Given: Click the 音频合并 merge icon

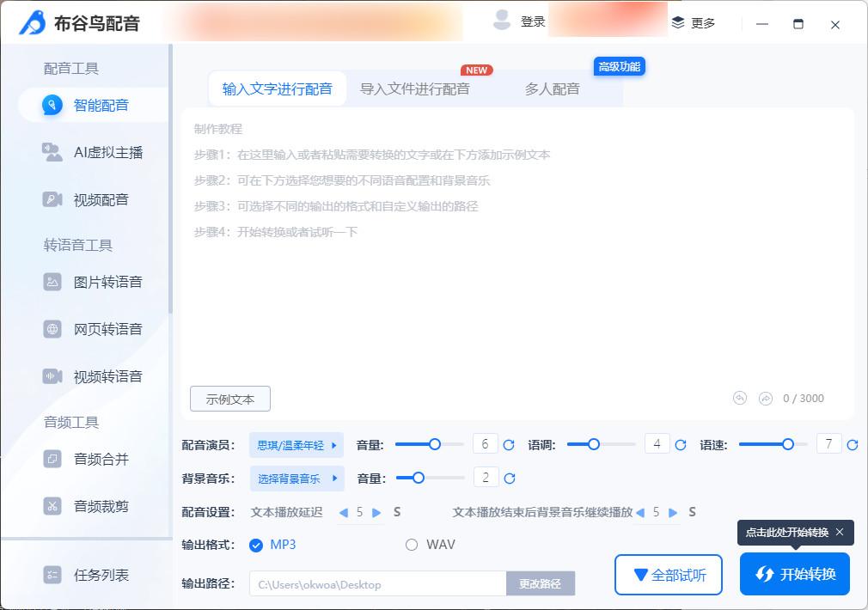Looking at the screenshot, I should 52,459.
